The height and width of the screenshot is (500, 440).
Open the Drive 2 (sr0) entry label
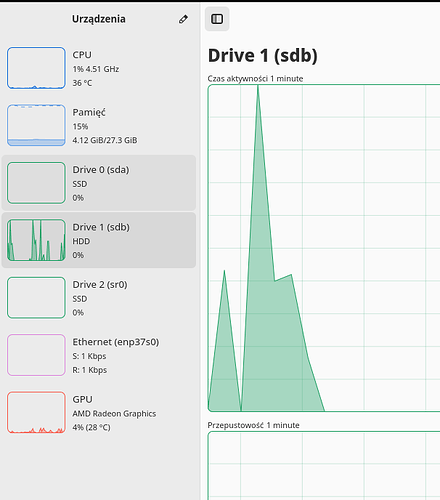[x=100, y=285]
